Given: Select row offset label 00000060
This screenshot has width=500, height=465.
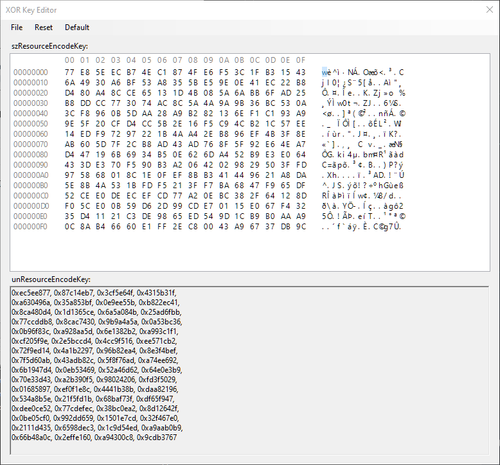Looking at the screenshot, I should [31, 134].
